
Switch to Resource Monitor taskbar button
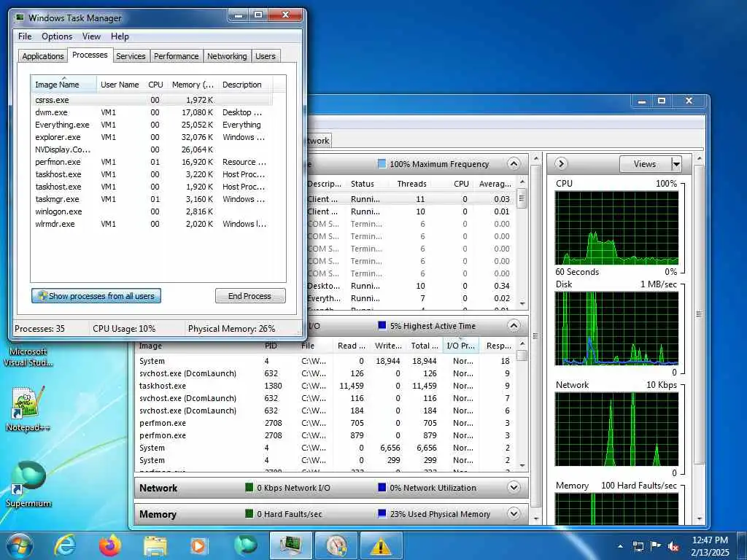point(336,545)
